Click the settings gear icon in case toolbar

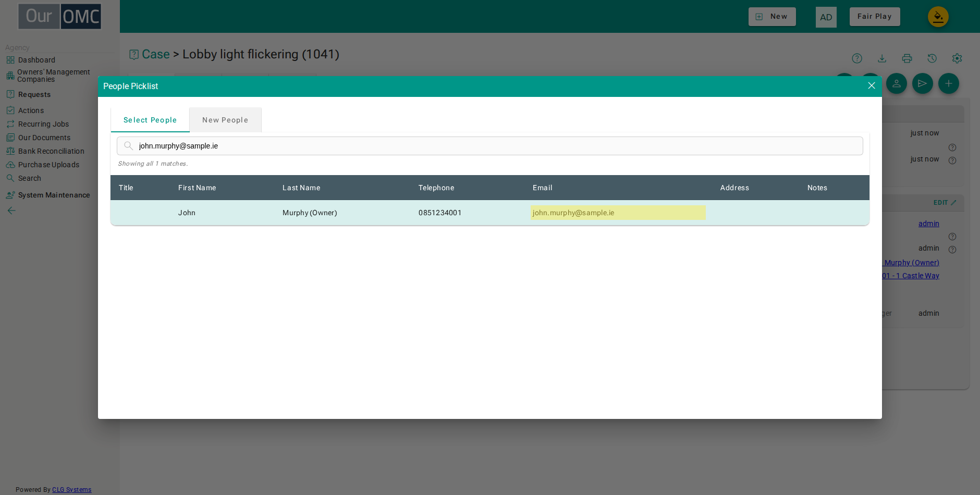[957, 58]
